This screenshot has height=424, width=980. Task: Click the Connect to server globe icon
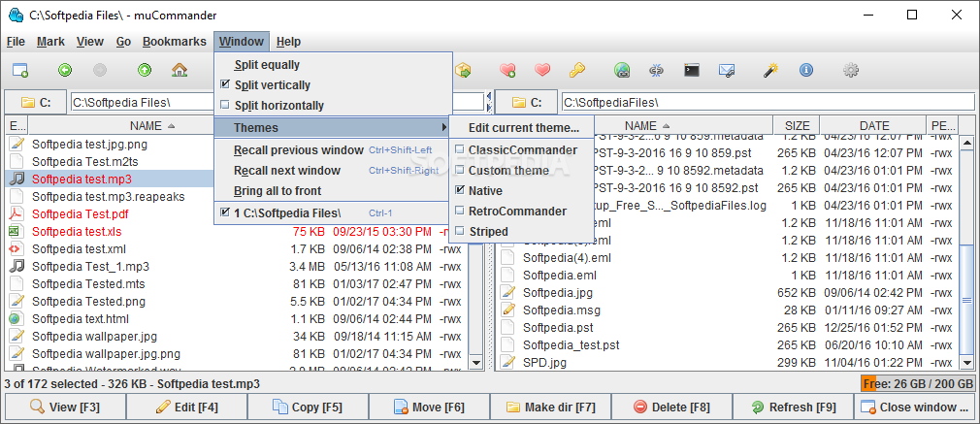click(621, 70)
